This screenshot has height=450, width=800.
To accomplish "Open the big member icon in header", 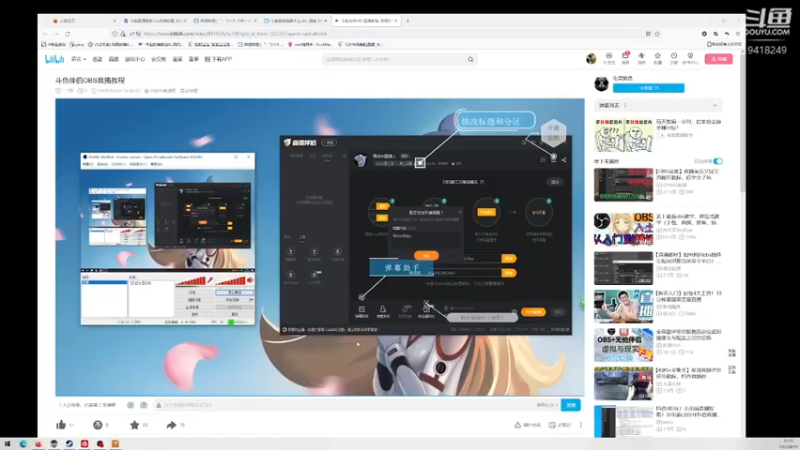I will click(609, 58).
